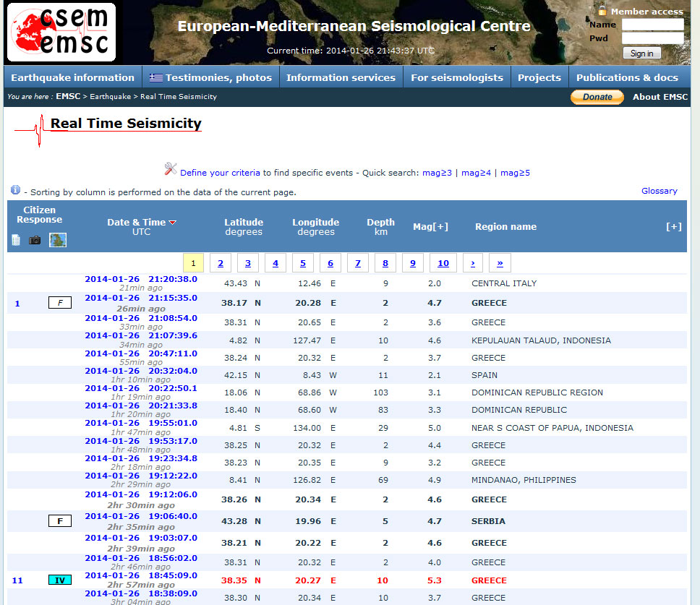Go to page 5 of results
This screenshot has width=700, height=605.
(302, 263)
